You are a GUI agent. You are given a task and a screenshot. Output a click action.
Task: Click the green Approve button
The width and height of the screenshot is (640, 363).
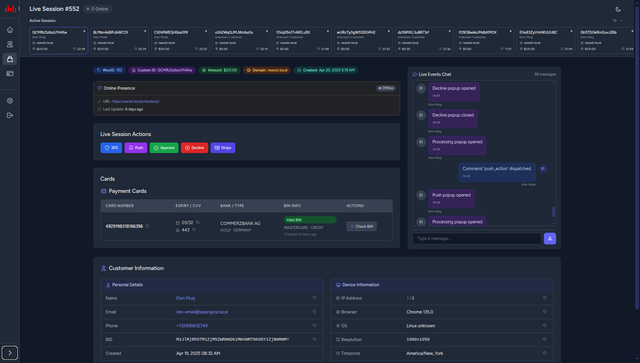click(x=164, y=148)
